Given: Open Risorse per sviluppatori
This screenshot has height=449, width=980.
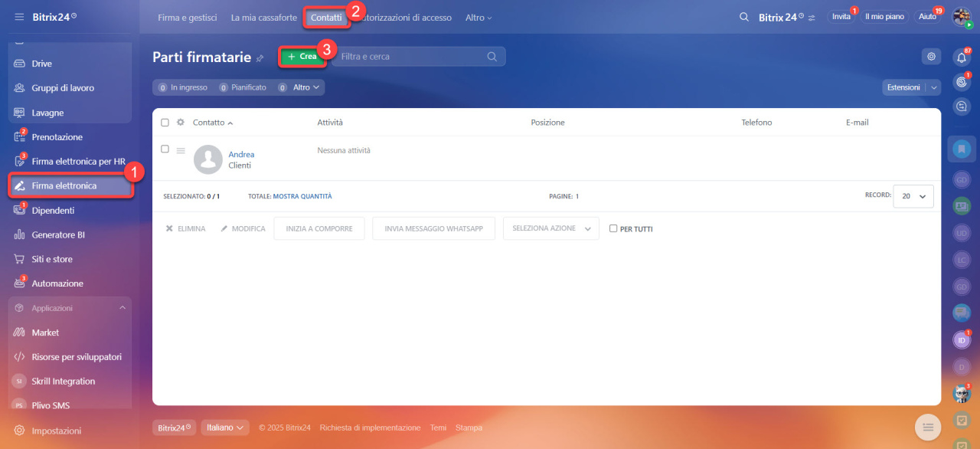Looking at the screenshot, I should (70, 357).
